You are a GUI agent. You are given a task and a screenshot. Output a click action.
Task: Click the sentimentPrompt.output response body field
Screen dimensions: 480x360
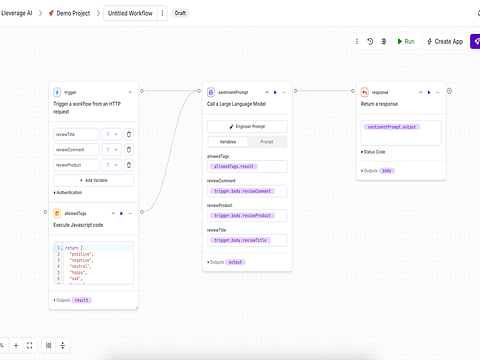(x=401, y=133)
